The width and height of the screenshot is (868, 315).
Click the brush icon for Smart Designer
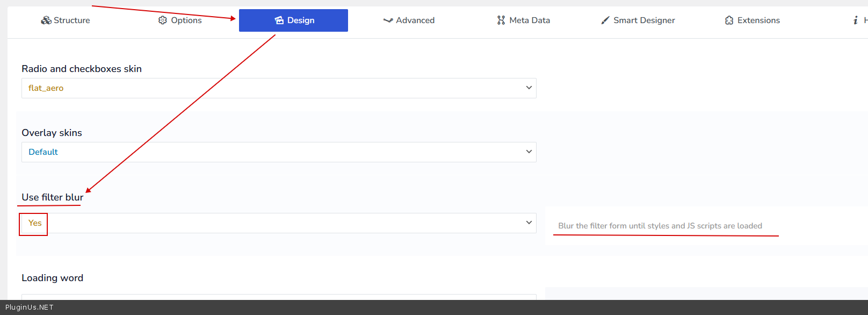coord(605,20)
